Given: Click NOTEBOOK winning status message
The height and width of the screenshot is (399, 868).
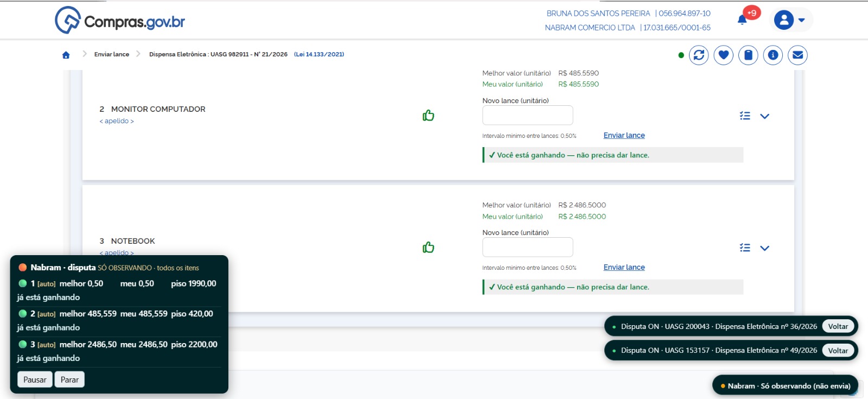Looking at the screenshot, I should pos(613,287).
